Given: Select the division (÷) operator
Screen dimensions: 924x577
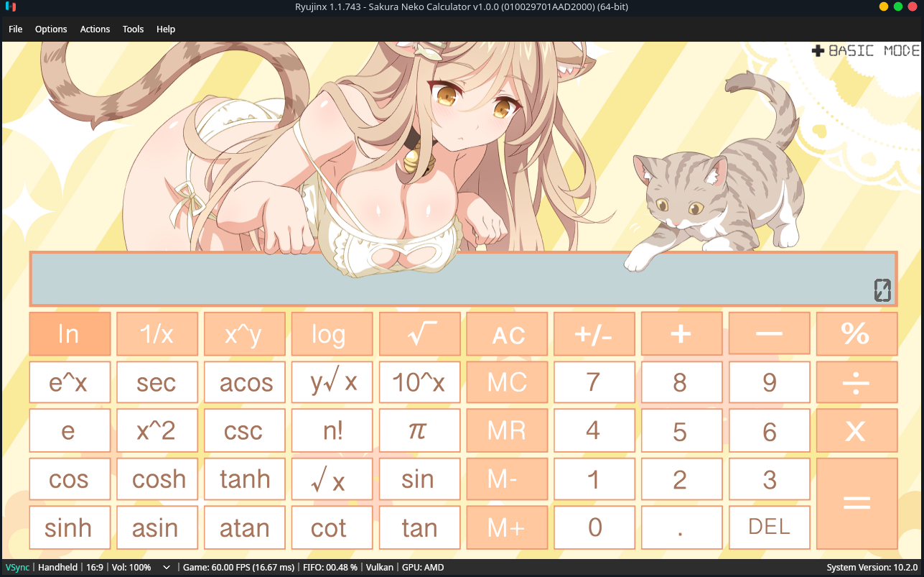Looking at the screenshot, I should tap(857, 382).
